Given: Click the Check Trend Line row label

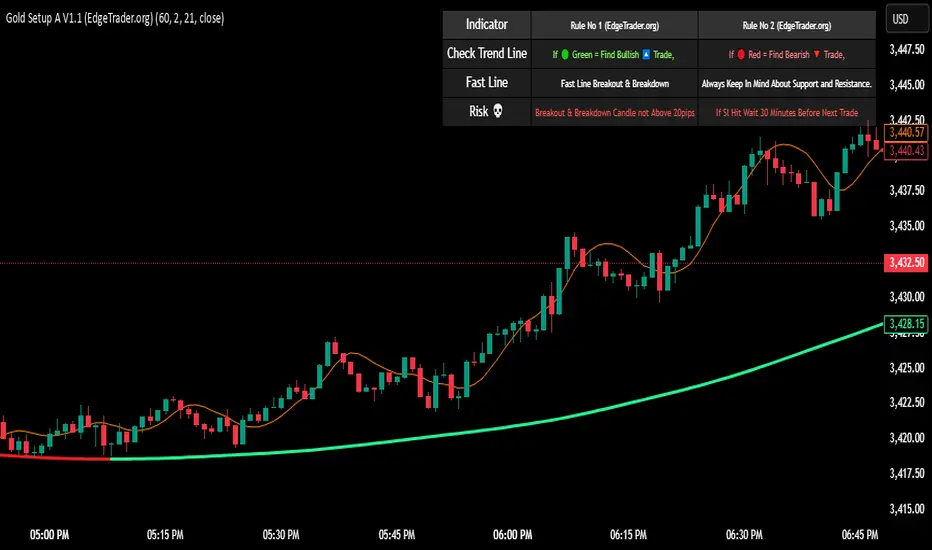Looking at the screenshot, I should point(487,53).
